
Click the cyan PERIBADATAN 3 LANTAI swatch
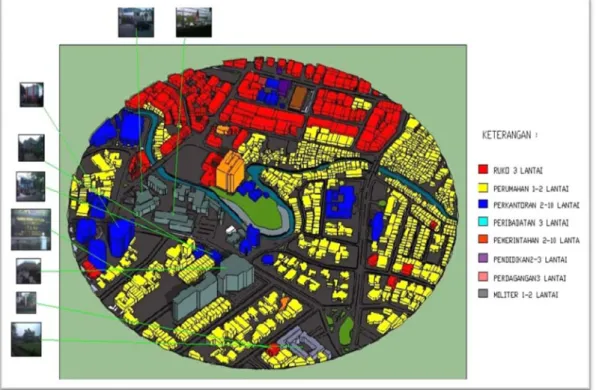click(483, 222)
